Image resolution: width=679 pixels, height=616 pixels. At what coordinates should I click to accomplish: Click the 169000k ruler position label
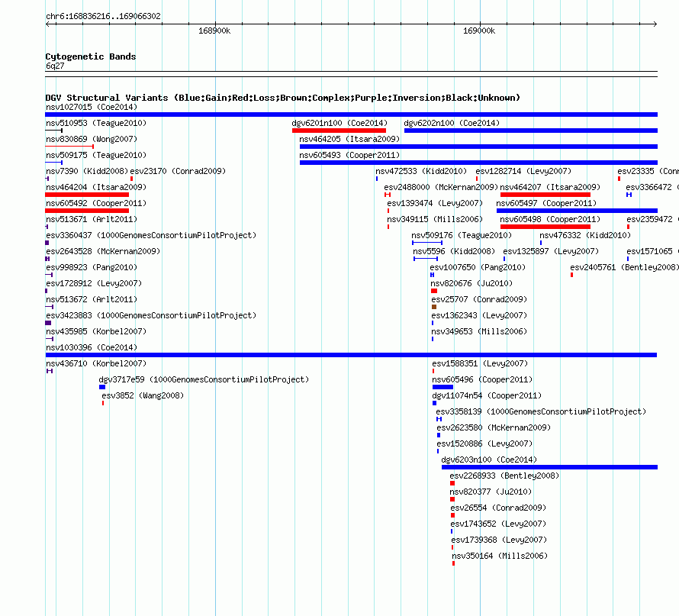tap(479, 31)
